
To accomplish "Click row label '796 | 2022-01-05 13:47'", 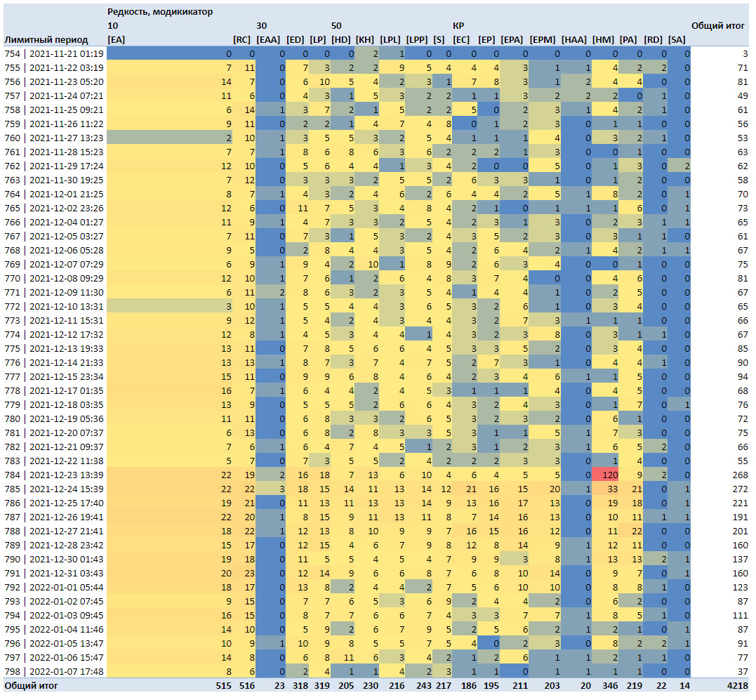I will coord(54,643).
